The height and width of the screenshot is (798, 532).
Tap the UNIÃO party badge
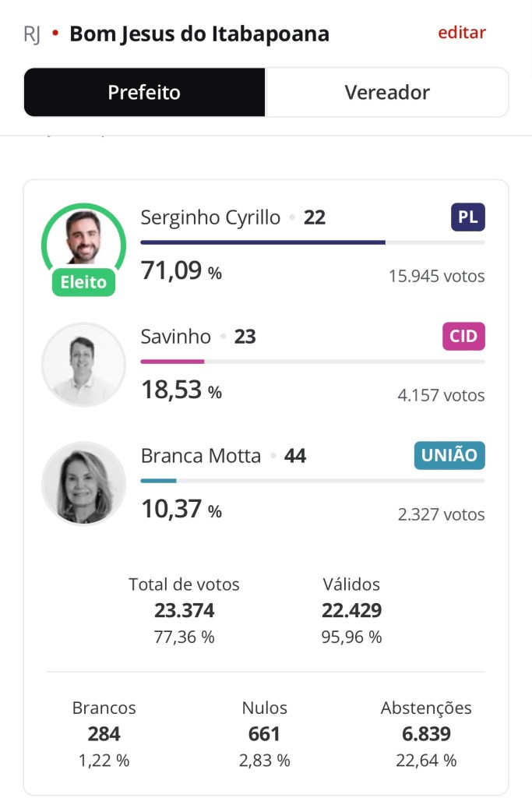(x=449, y=456)
